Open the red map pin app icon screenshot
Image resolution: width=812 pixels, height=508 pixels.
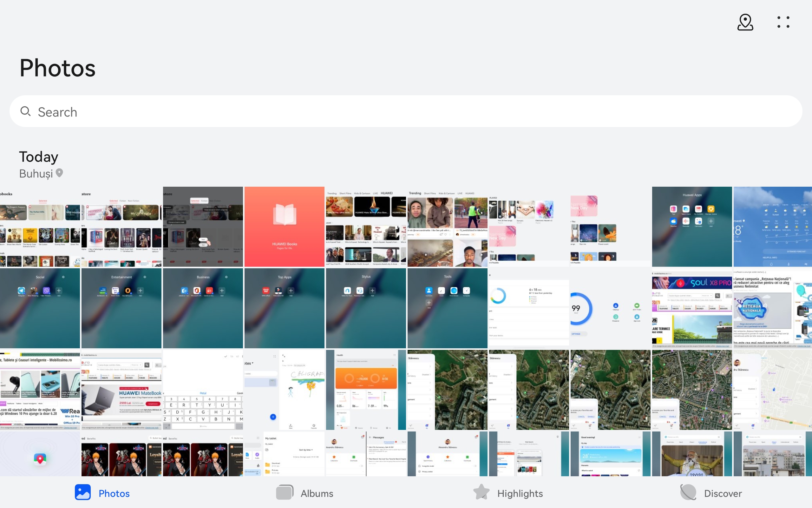tap(40, 454)
